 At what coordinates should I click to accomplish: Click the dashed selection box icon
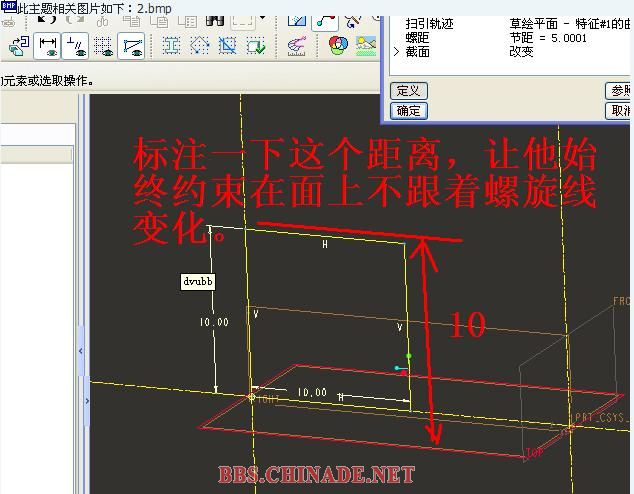tap(243, 22)
